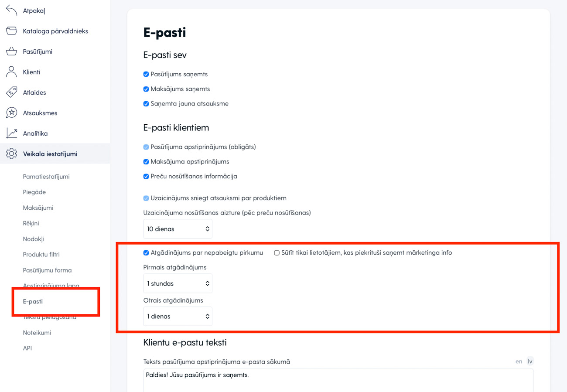Enable Sūtīt tikai lietotājiem marketing checkbox
This screenshot has height=392, width=567.
(x=277, y=253)
